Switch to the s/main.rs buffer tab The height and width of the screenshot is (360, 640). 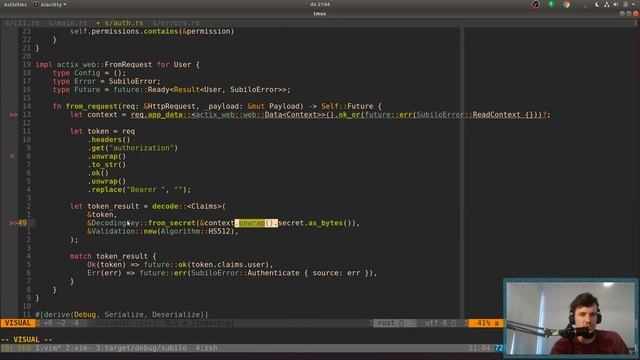(x=68, y=23)
